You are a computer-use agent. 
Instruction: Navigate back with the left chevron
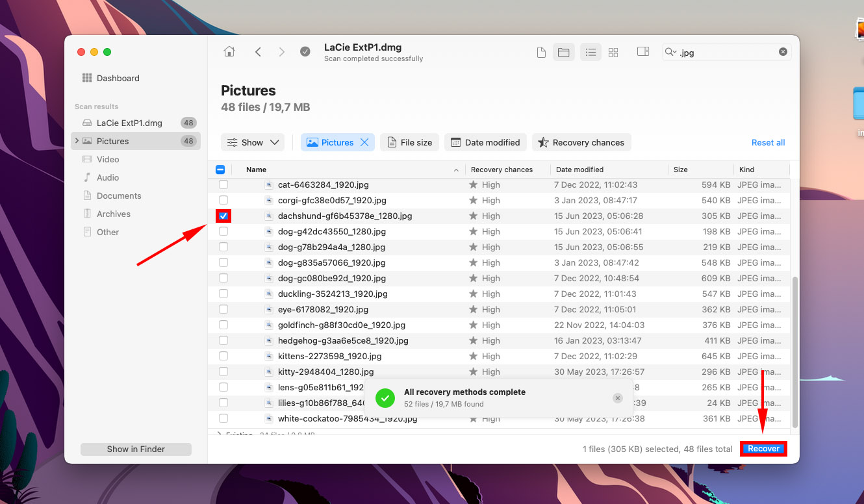coord(258,52)
